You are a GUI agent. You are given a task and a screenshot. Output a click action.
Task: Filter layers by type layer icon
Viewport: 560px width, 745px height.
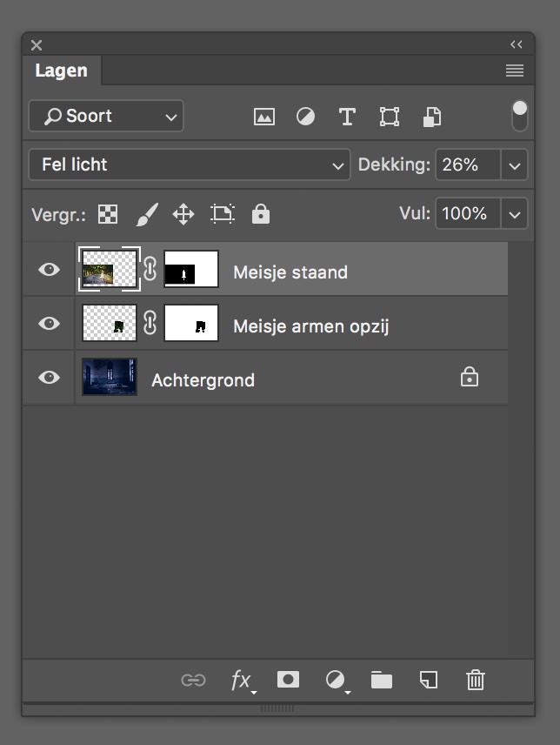[x=347, y=117]
